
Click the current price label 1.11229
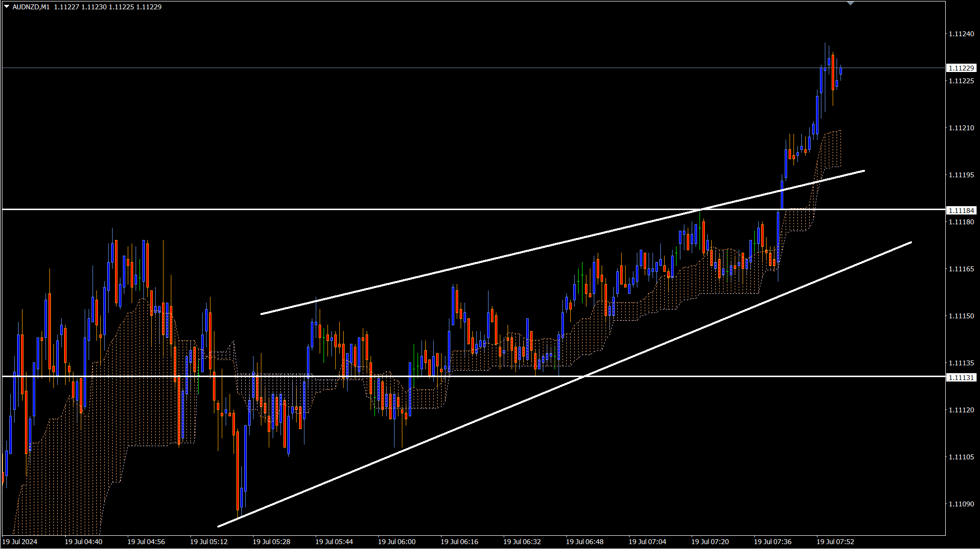[961, 68]
